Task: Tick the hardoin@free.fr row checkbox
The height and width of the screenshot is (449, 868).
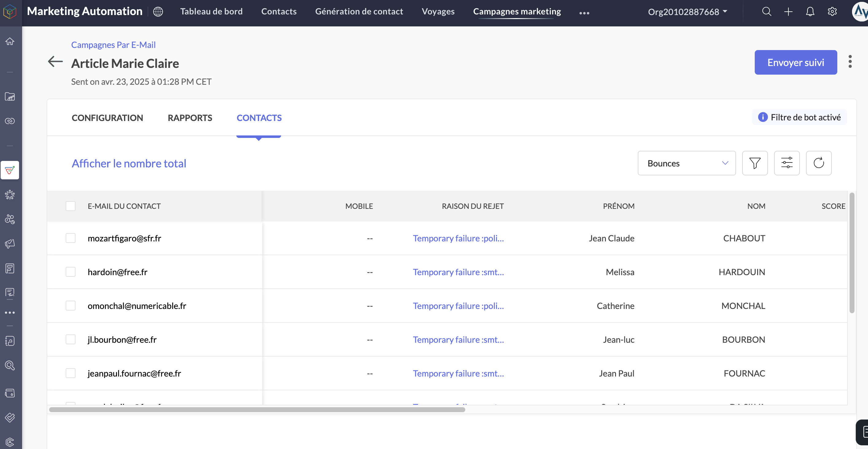Action: coord(70,272)
